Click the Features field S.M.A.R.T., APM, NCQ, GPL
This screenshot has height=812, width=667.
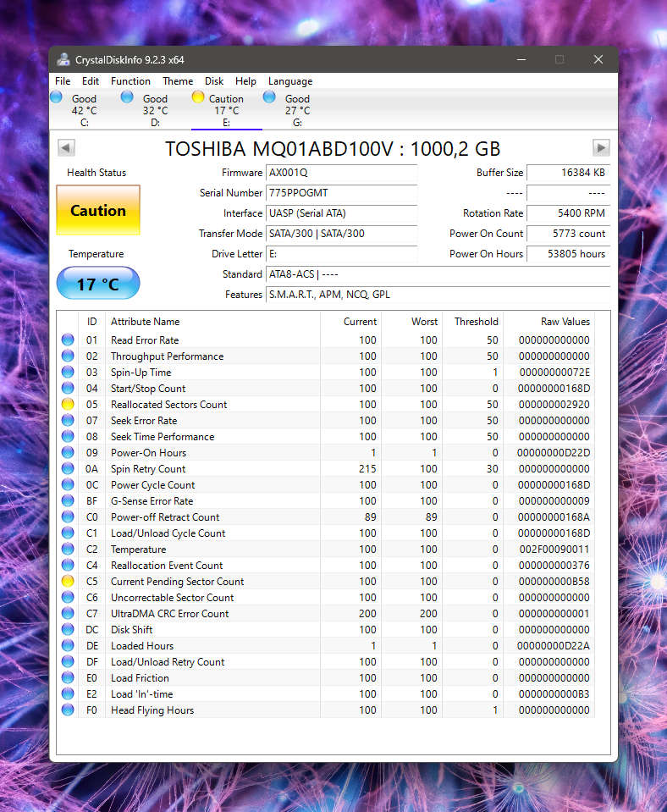(x=438, y=294)
